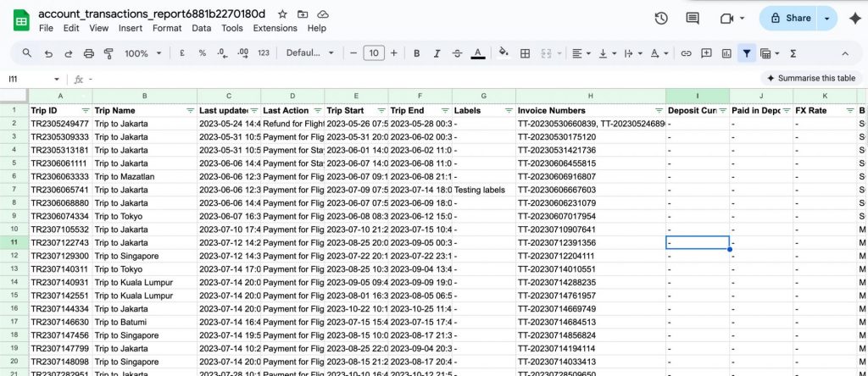Decrease the font size with minus
This screenshot has width=868, height=376.
(353, 53)
